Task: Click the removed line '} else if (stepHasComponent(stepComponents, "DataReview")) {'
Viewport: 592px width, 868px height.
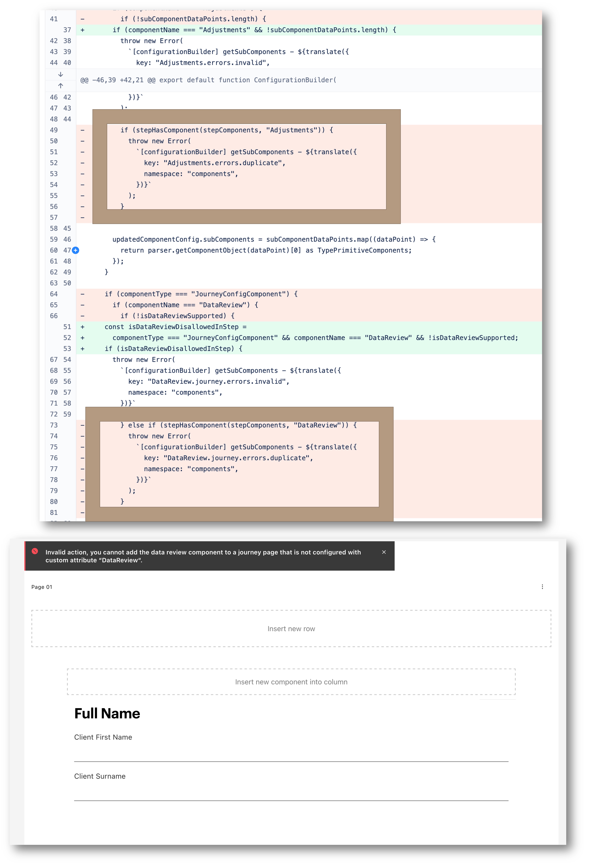Action: click(x=239, y=425)
